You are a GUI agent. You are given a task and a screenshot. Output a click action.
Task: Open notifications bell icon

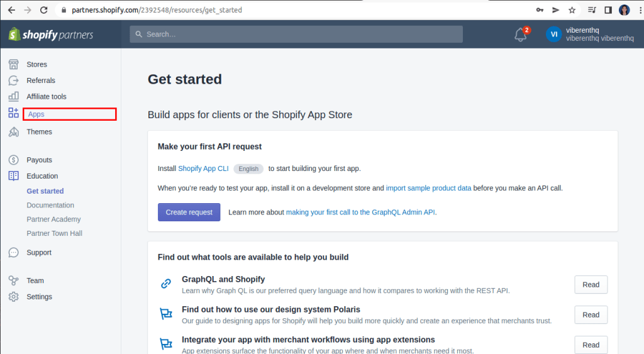[521, 35]
